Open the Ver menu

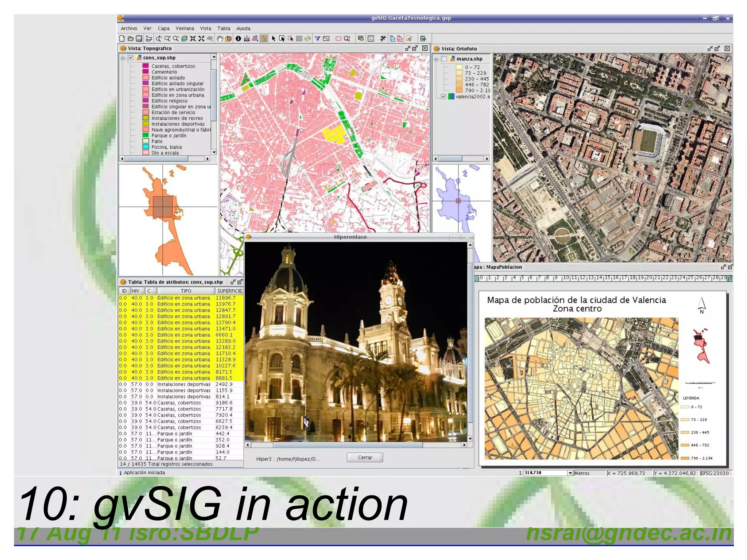pos(147,28)
